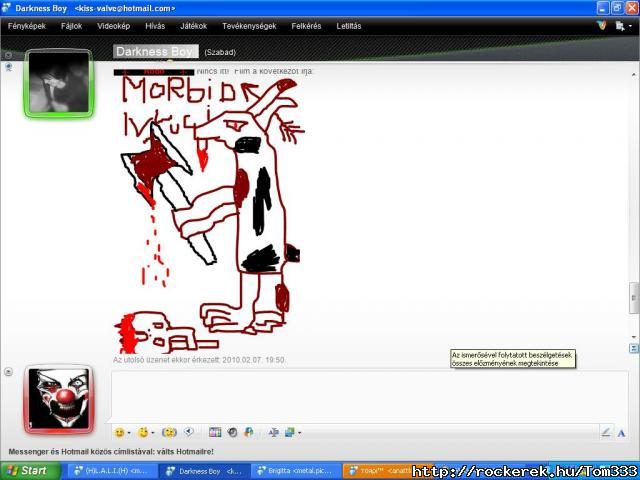
Task: Switch to handwriting input mode
Action: point(606,432)
